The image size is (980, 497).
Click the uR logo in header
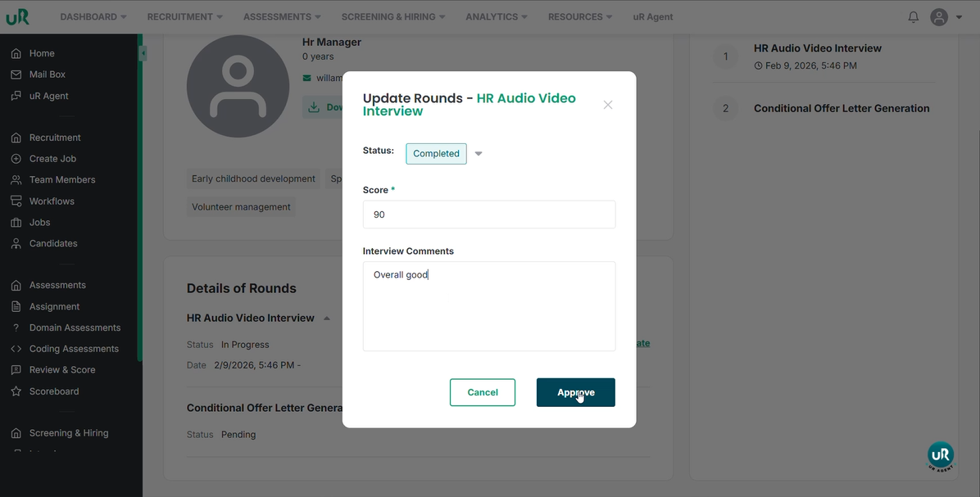point(18,17)
